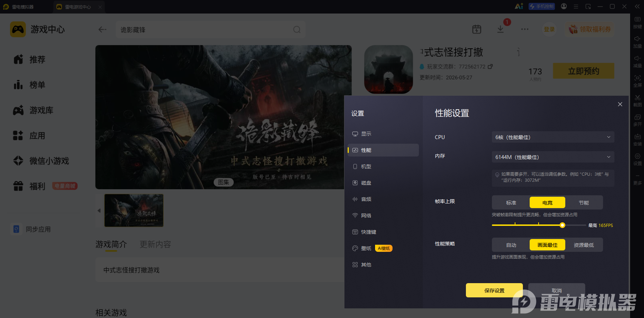Switch to the 游戏简介 tab

click(111, 244)
